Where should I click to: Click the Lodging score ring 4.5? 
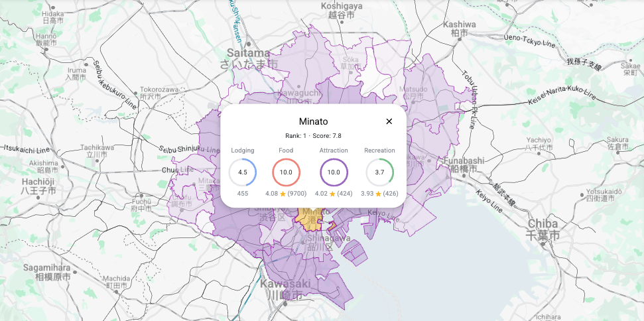pos(243,172)
